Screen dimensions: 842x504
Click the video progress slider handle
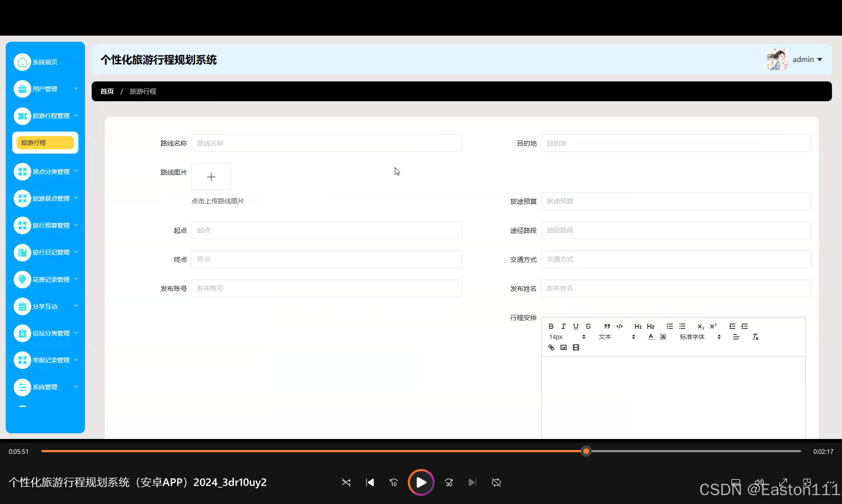[x=586, y=451]
